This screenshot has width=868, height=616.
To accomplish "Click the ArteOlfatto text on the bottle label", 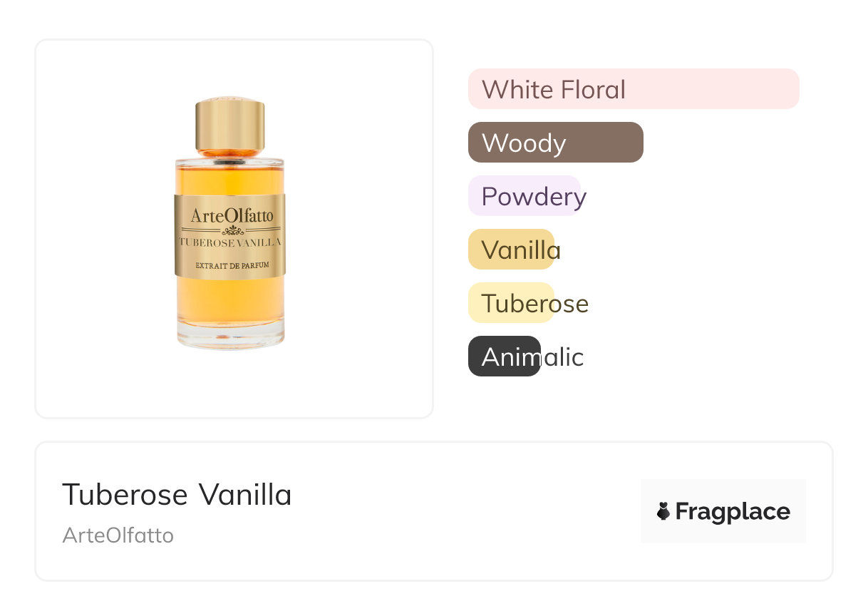I will click(x=232, y=215).
